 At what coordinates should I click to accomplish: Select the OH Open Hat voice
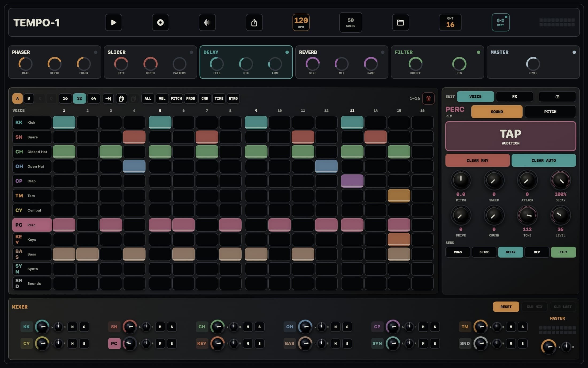coord(32,166)
